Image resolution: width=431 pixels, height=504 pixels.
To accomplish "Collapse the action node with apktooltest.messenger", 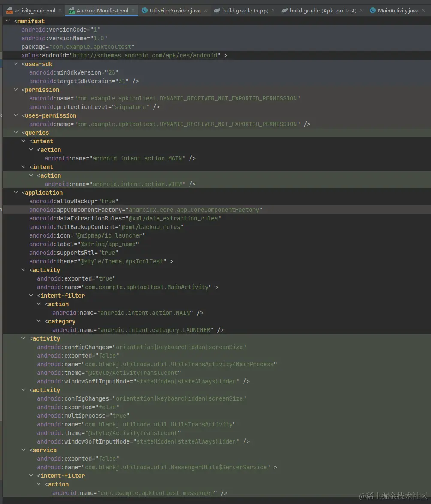I will point(39,484).
